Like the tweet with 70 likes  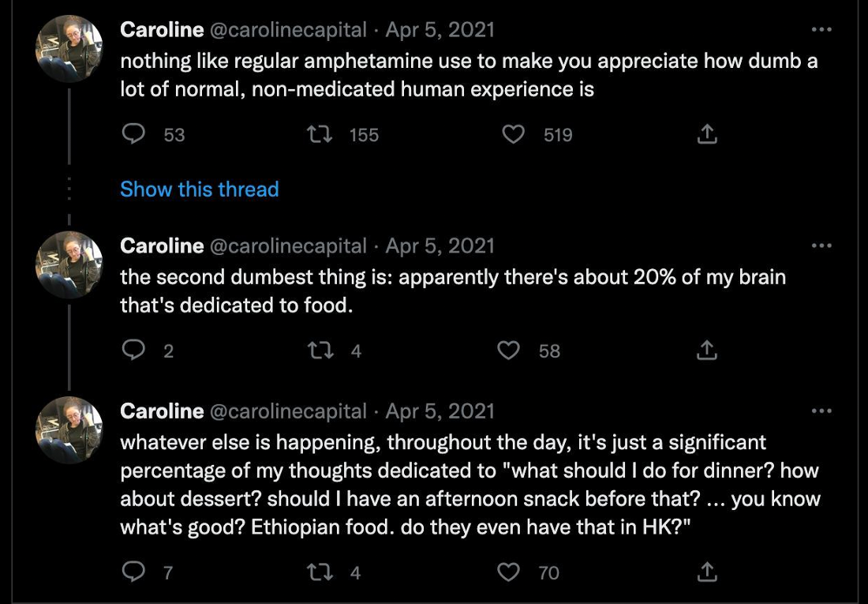pyautogui.click(x=510, y=572)
